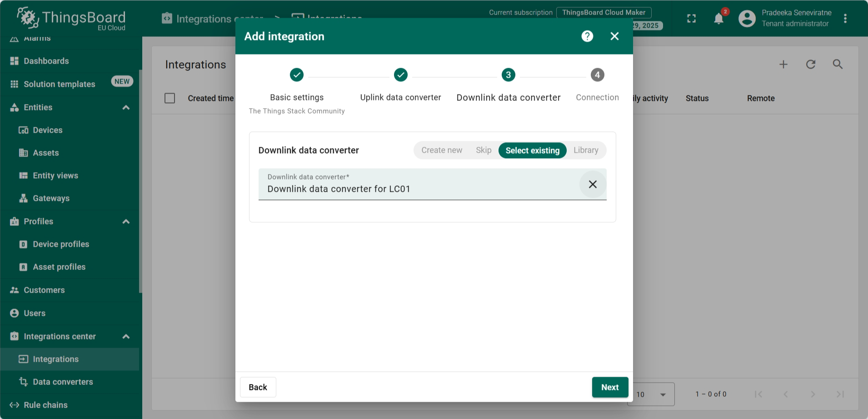Jump to first page of integrations

[758, 394]
